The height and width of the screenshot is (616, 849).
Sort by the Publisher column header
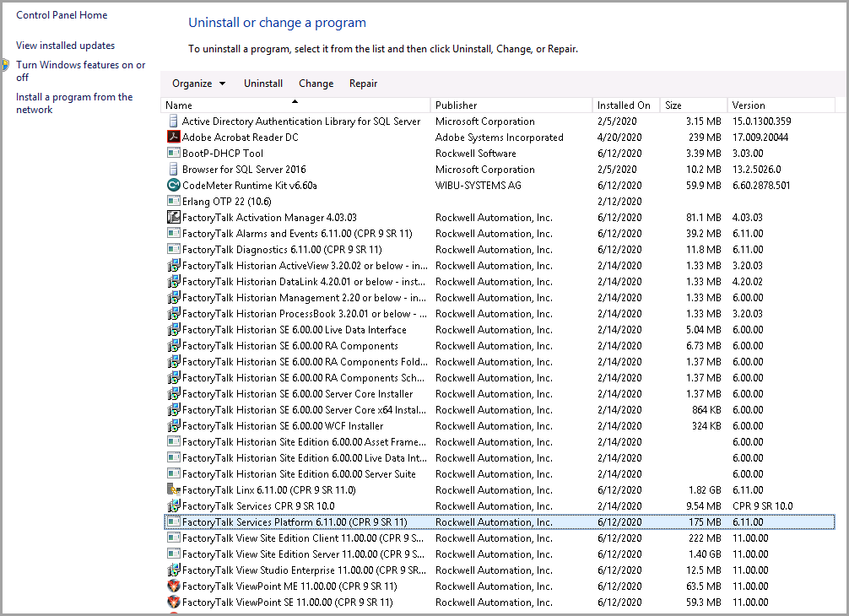point(511,105)
